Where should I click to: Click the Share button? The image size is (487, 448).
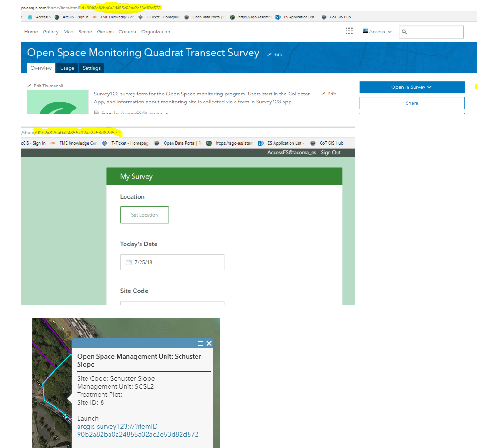point(412,103)
